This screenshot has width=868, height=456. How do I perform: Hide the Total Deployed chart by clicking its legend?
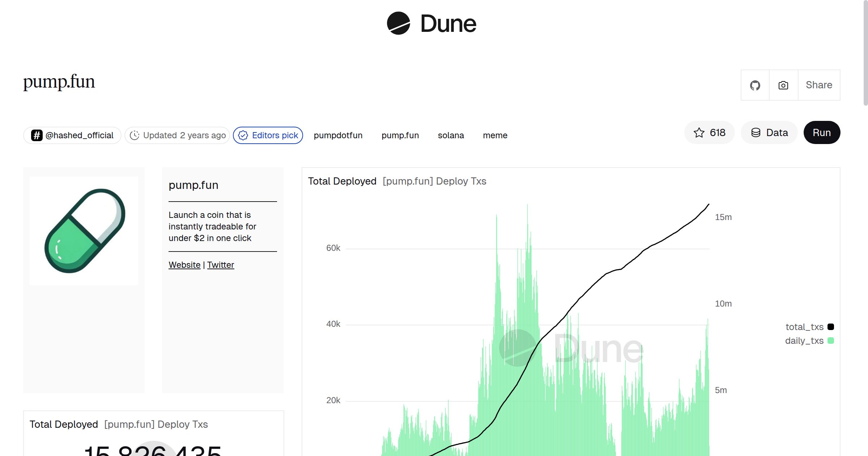click(x=342, y=181)
